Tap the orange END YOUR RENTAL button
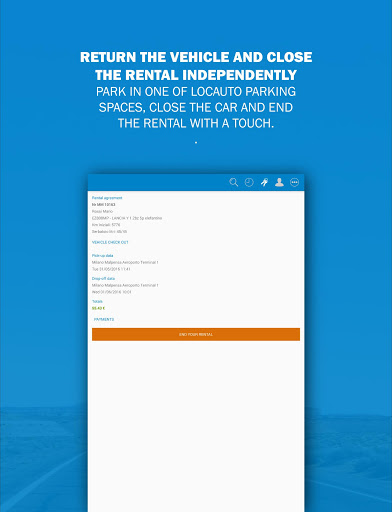Screen dimensions: 392x512 pyautogui.click(x=196, y=334)
